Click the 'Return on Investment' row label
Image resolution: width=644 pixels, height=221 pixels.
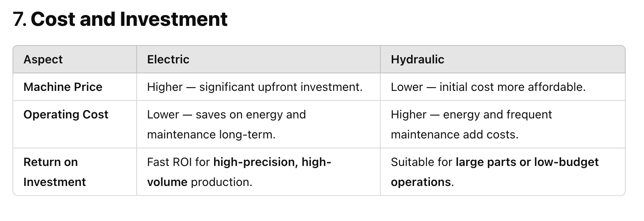pos(55,172)
